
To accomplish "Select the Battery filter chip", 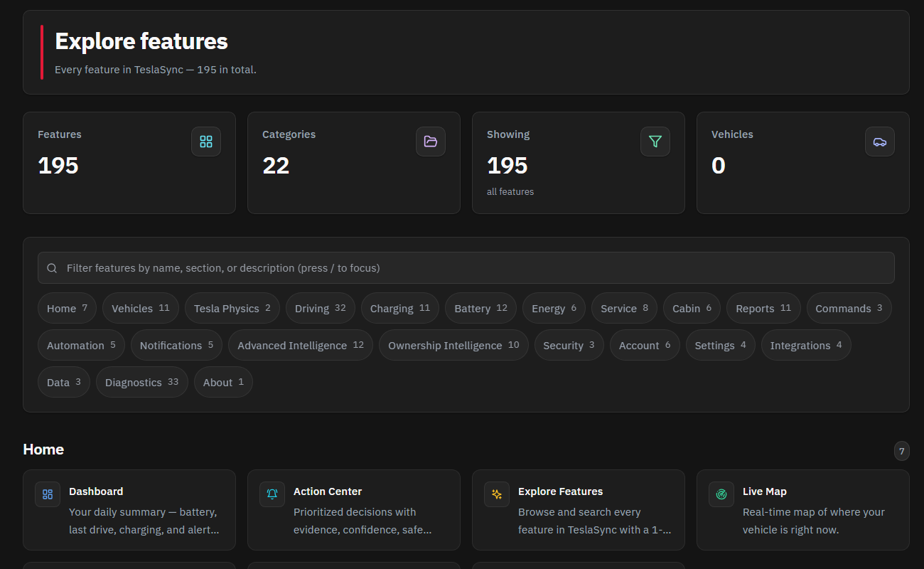I will click(x=481, y=308).
